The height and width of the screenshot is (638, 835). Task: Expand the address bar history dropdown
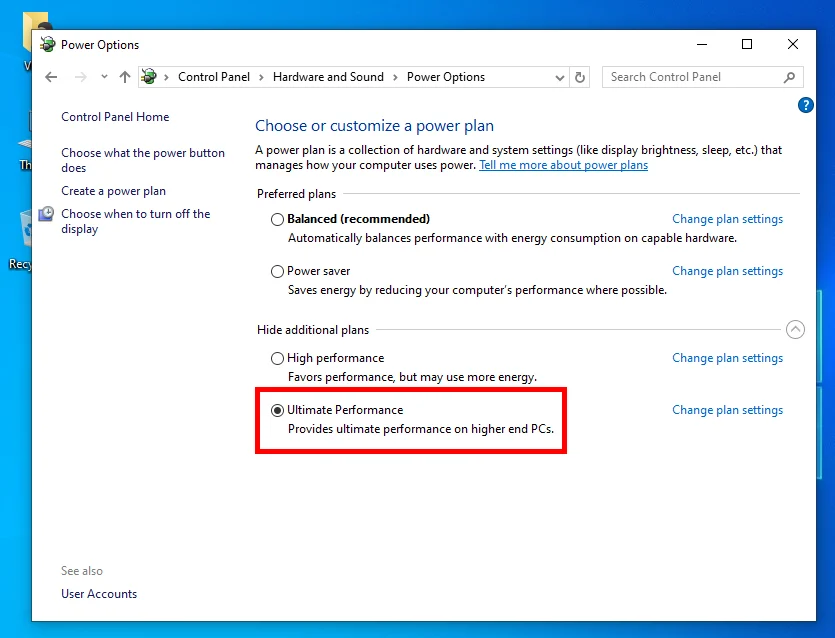[x=560, y=78]
